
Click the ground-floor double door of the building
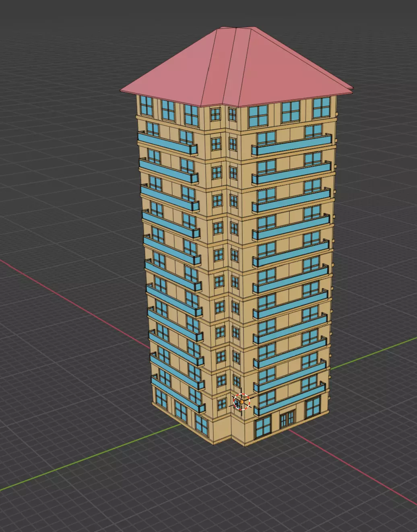pyautogui.click(x=287, y=419)
